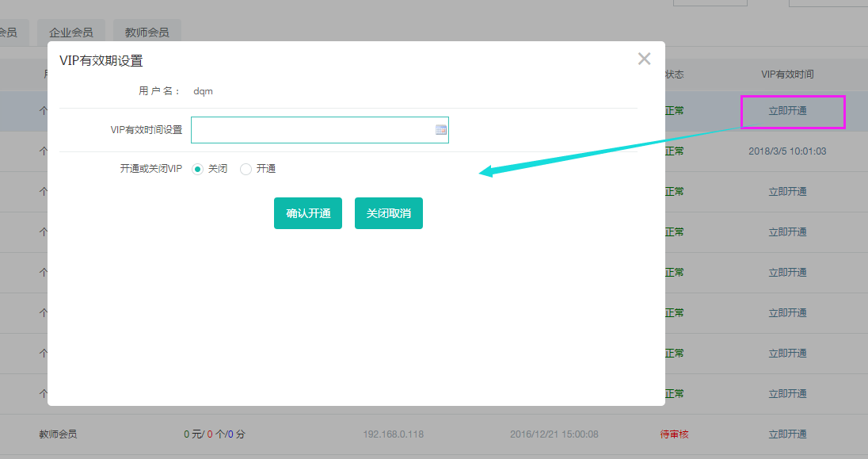The height and width of the screenshot is (459, 868).
Task: Open the calendar picker icon in date field
Action: tap(441, 130)
